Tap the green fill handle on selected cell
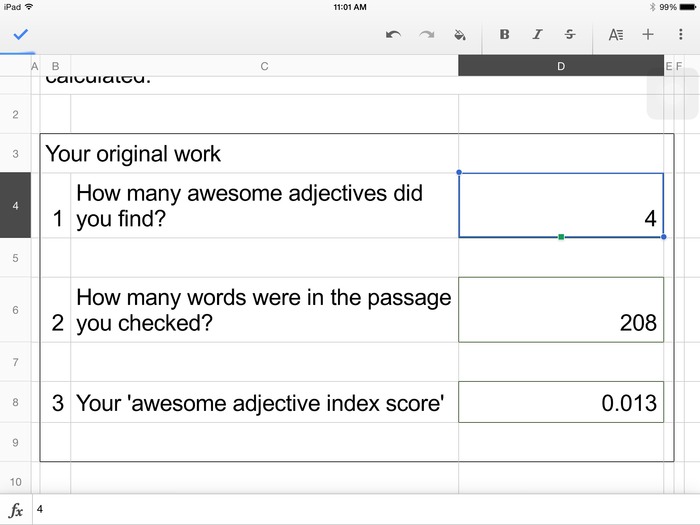This screenshot has width=700, height=525. [561, 237]
